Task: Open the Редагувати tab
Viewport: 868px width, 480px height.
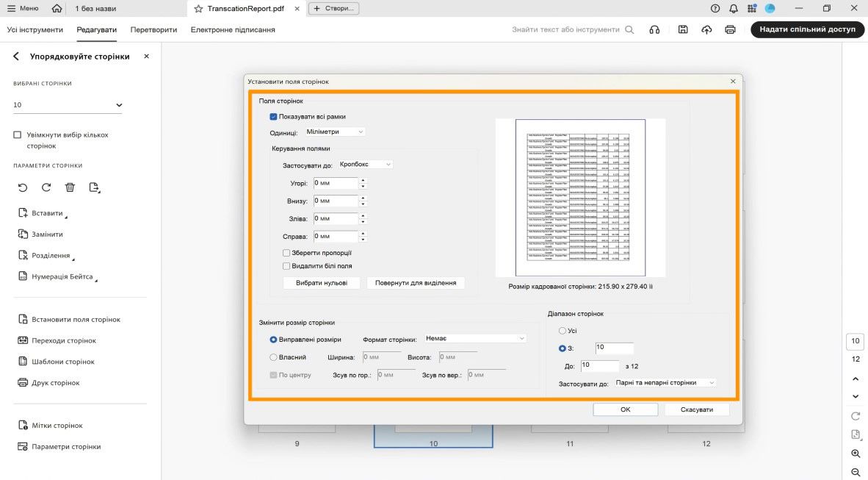Action: point(96,29)
